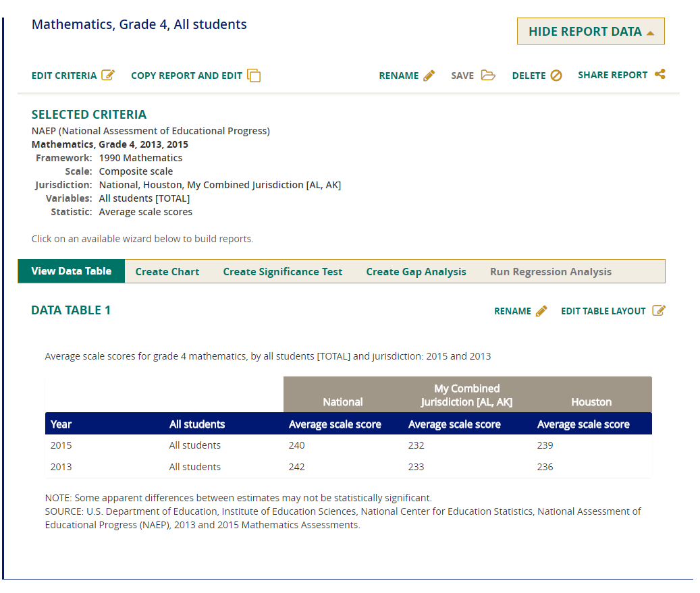Click combined jurisdiction 2015 score 232
The height and width of the screenshot is (593, 700).
click(x=416, y=445)
